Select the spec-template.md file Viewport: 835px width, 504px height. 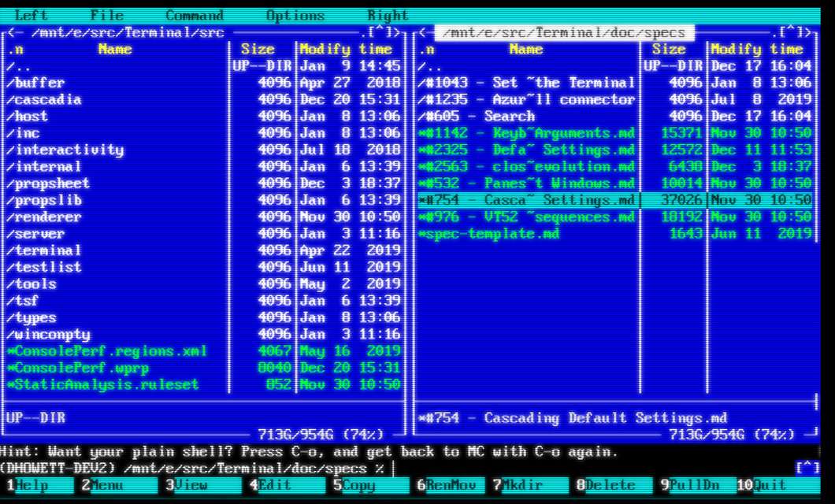click(490, 234)
